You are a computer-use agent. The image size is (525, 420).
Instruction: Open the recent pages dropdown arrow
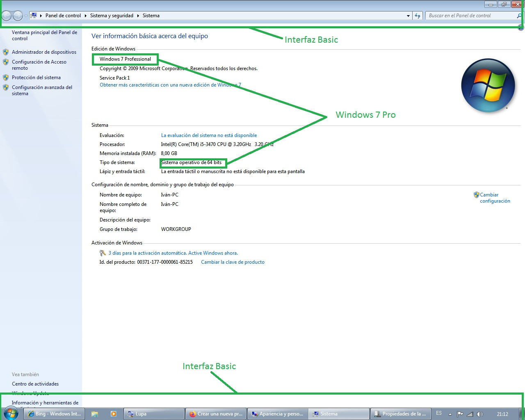pyautogui.click(x=26, y=16)
